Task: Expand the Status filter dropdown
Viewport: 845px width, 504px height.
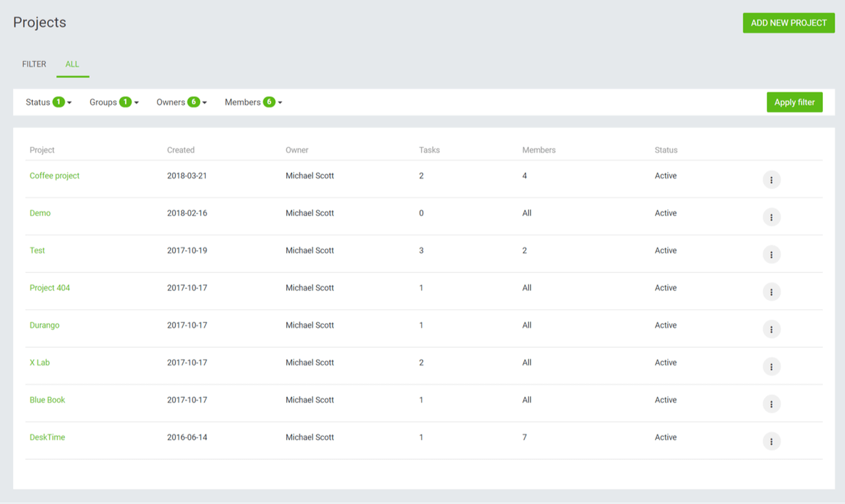Action: (48, 102)
